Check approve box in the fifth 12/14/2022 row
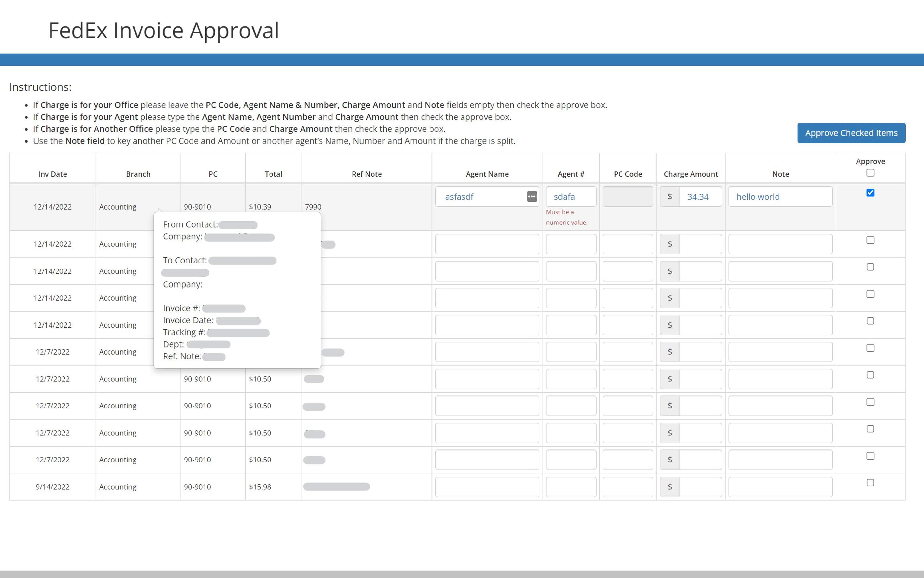 [870, 321]
